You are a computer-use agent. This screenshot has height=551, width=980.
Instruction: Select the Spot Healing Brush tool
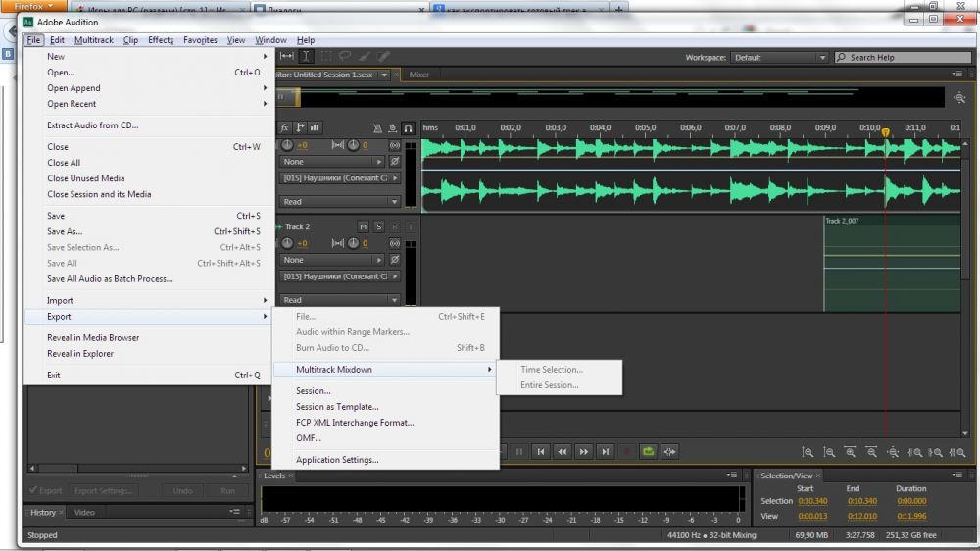point(383,56)
